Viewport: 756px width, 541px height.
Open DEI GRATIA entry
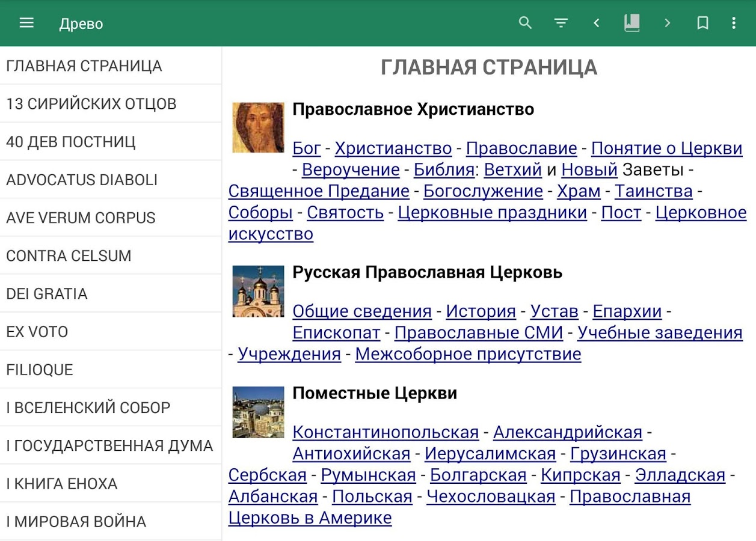[x=111, y=293]
